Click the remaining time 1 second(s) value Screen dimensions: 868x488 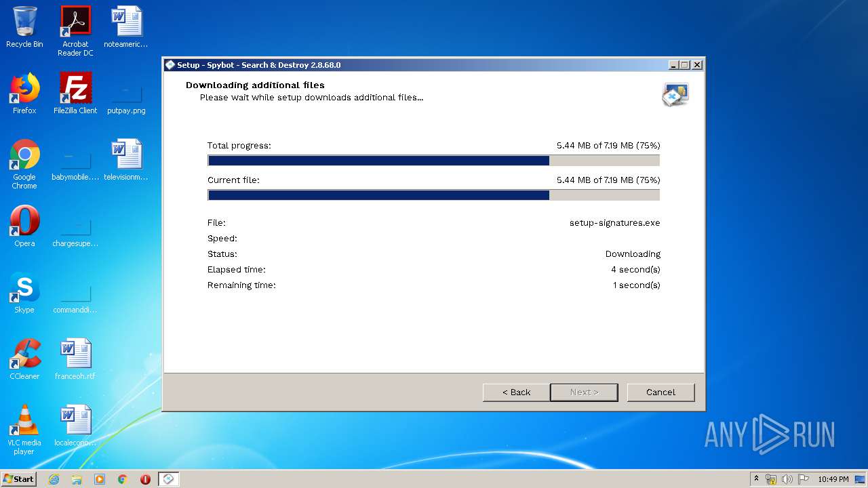(636, 285)
